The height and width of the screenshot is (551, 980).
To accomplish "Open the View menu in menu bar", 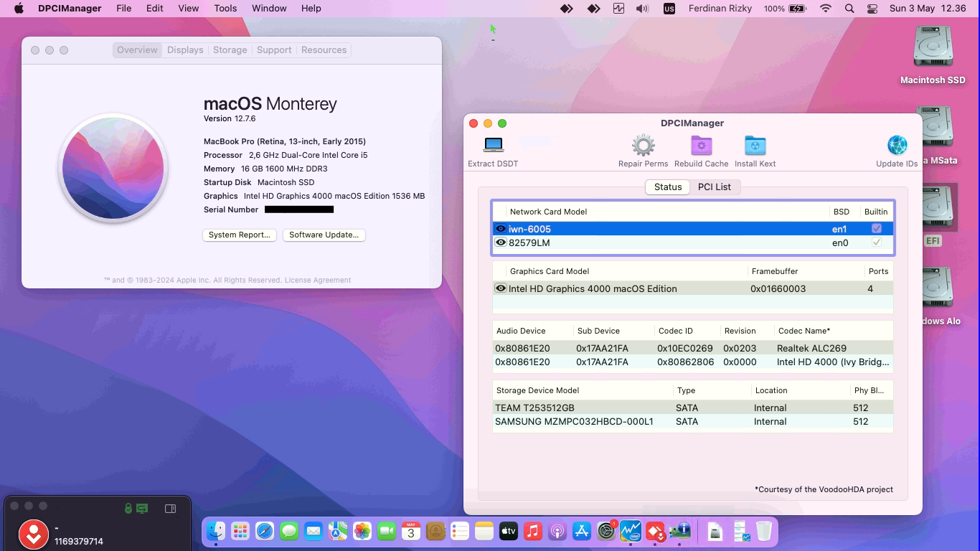I will click(x=189, y=9).
